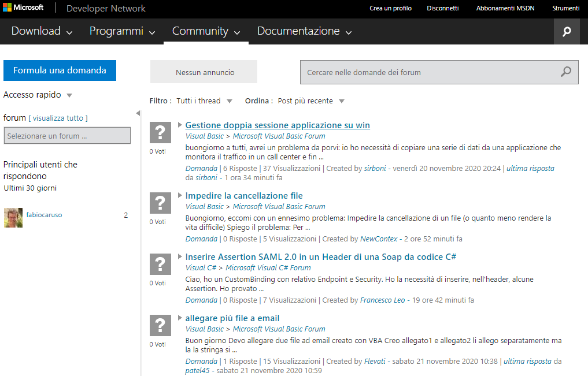Click "Ultimi 30 giorni" text

(30, 188)
